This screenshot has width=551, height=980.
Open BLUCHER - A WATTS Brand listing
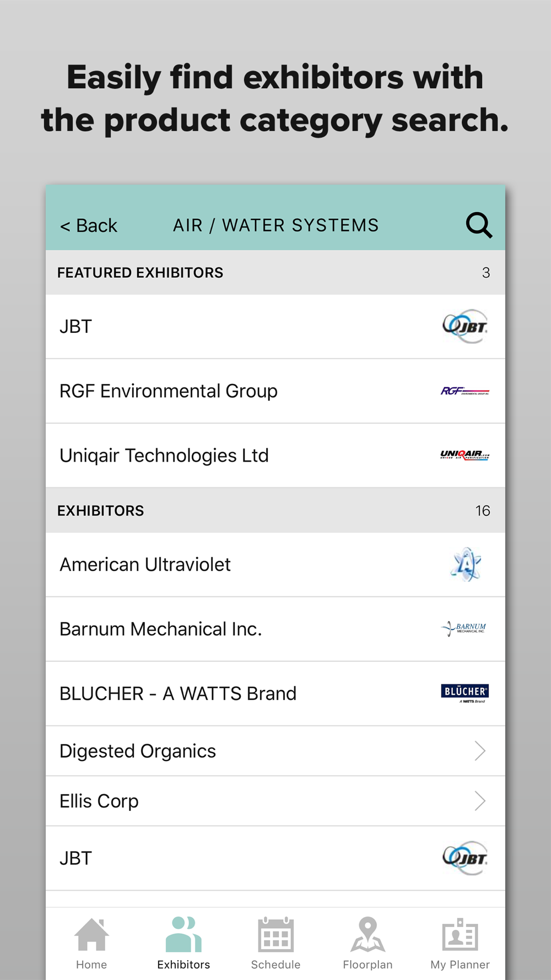pyautogui.click(x=275, y=694)
